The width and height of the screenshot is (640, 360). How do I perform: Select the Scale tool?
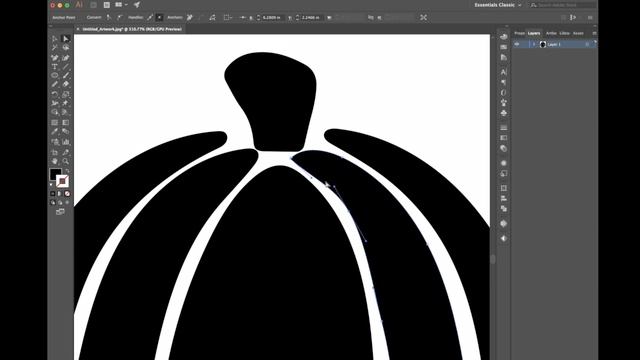[66, 94]
